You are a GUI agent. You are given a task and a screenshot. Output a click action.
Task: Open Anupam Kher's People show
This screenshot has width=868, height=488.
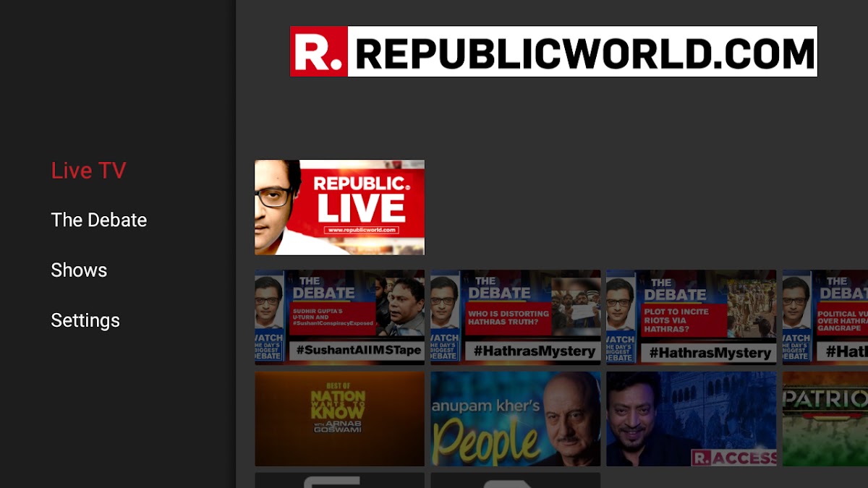(515, 419)
